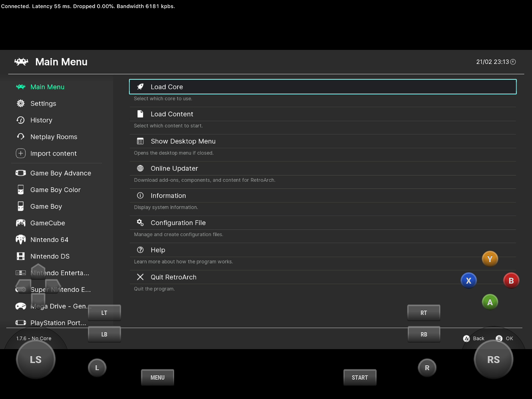Tap the round L stick-click button
Screen dimensions: 532x399
97,368
